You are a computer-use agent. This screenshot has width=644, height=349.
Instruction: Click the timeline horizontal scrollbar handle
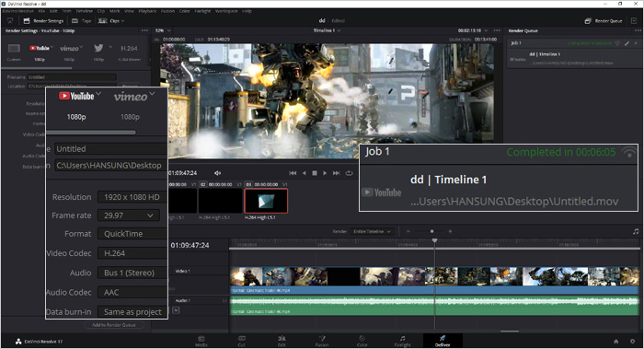(510, 332)
